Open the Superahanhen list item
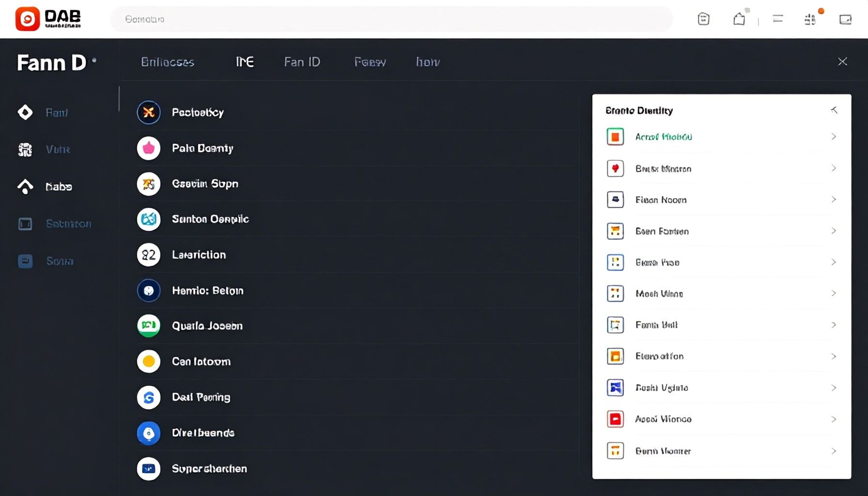 pyautogui.click(x=209, y=468)
